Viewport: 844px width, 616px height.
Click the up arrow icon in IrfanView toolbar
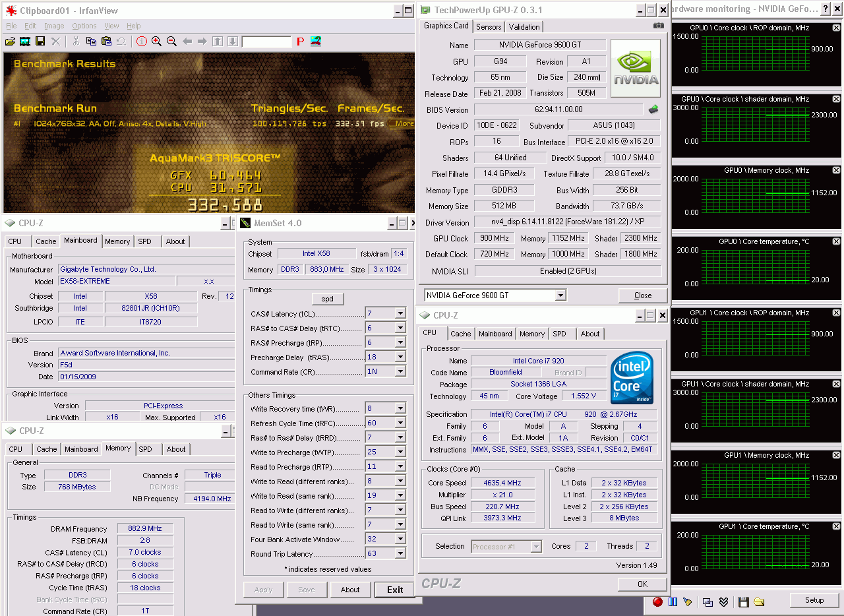218,41
